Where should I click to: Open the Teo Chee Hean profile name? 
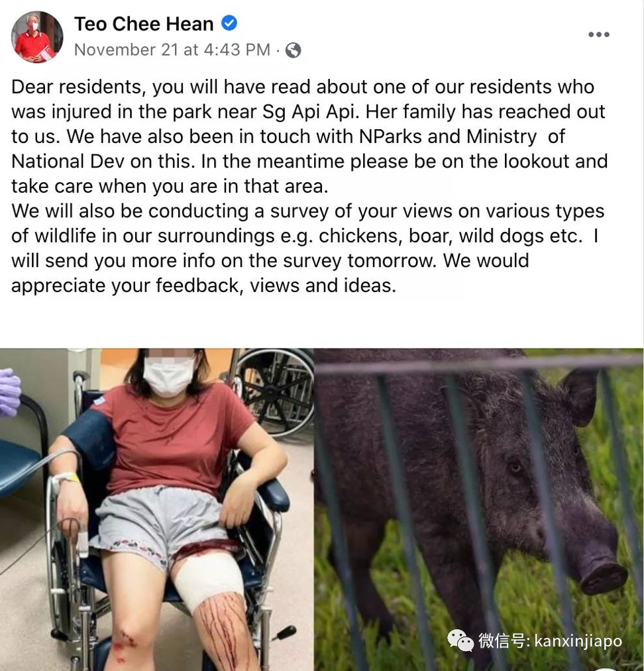tap(144, 24)
